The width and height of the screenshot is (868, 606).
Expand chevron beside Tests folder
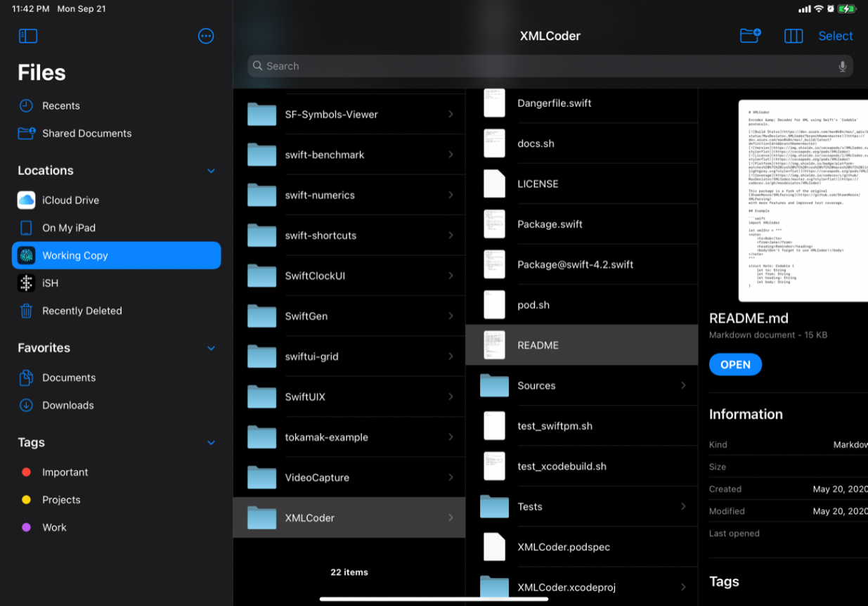point(683,506)
